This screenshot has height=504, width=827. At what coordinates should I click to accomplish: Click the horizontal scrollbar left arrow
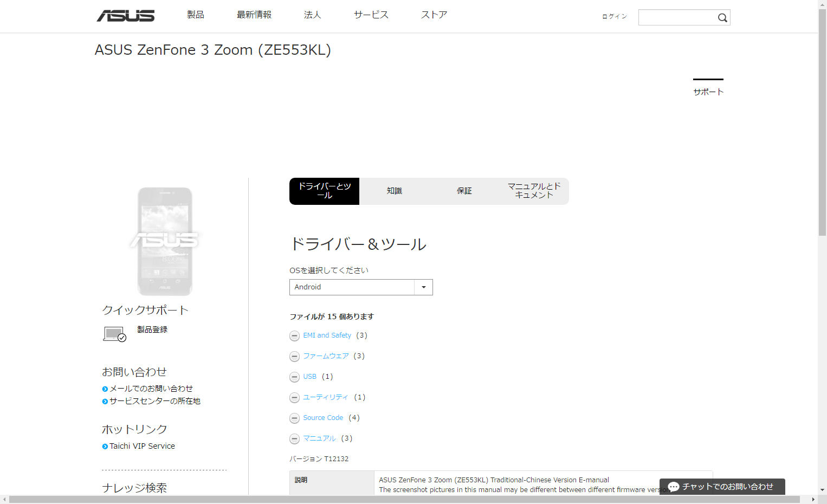4,499
